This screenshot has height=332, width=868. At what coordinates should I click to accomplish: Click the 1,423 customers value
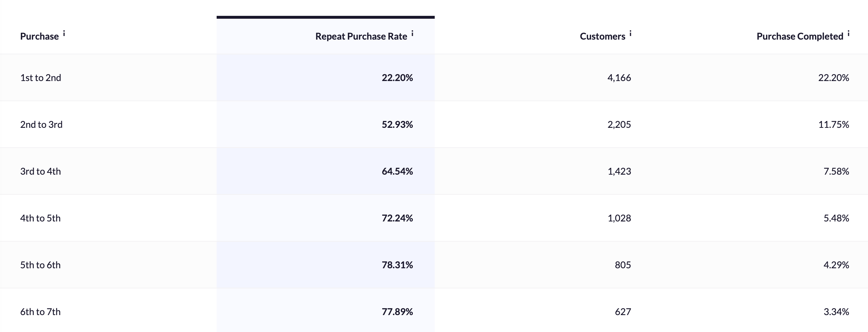pos(619,171)
